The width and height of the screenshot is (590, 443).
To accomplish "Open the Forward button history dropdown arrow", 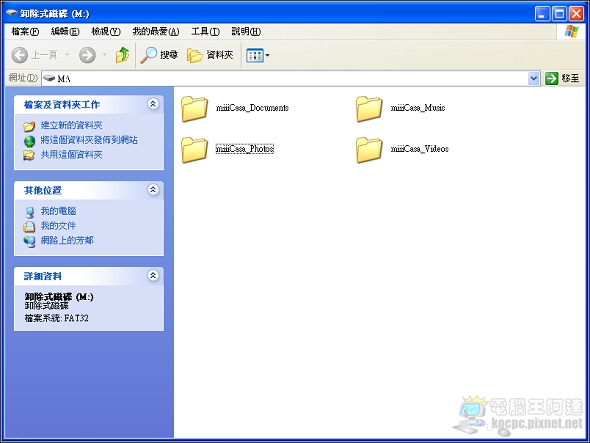I will coord(104,55).
